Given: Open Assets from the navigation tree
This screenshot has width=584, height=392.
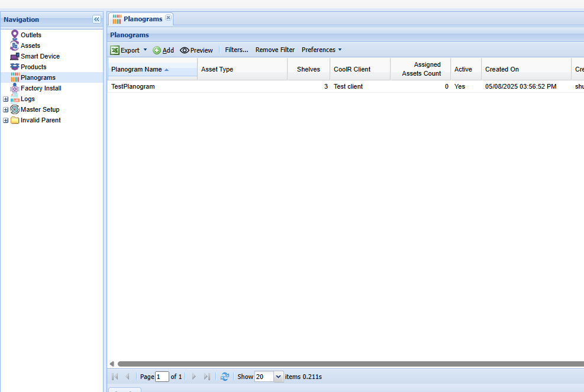Looking at the screenshot, I should coord(30,46).
